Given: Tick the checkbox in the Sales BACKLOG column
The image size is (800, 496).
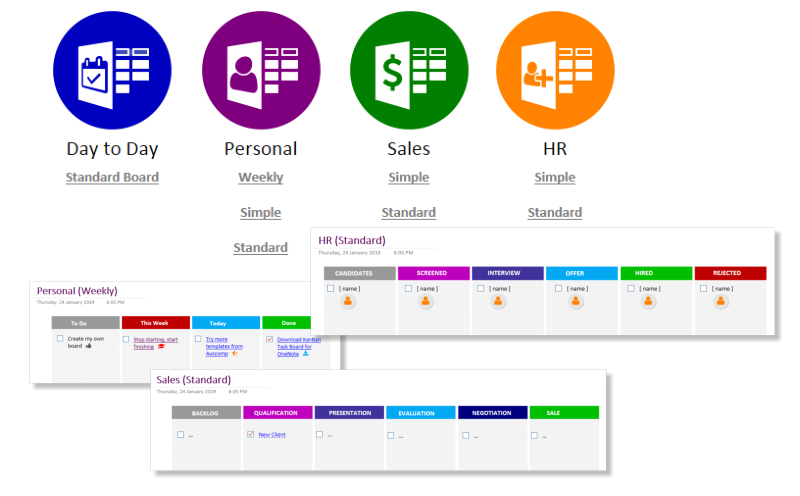Looking at the screenshot, I should point(181,434).
